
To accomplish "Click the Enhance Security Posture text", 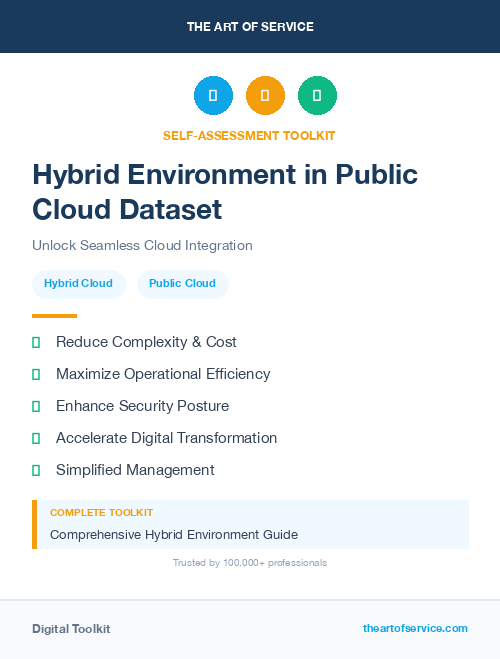I will tap(142, 406).
